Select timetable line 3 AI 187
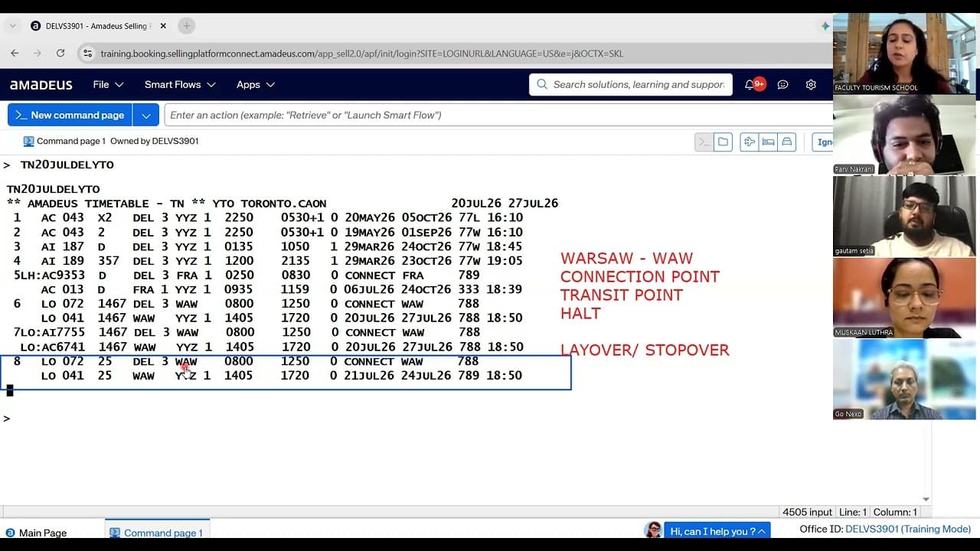980x551 pixels. (x=268, y=247)
